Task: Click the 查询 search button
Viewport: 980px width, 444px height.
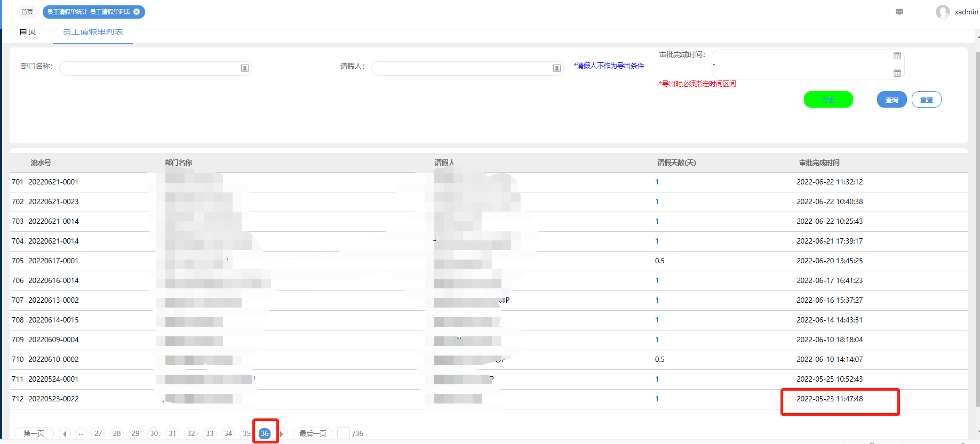Action: coord(891,100)
